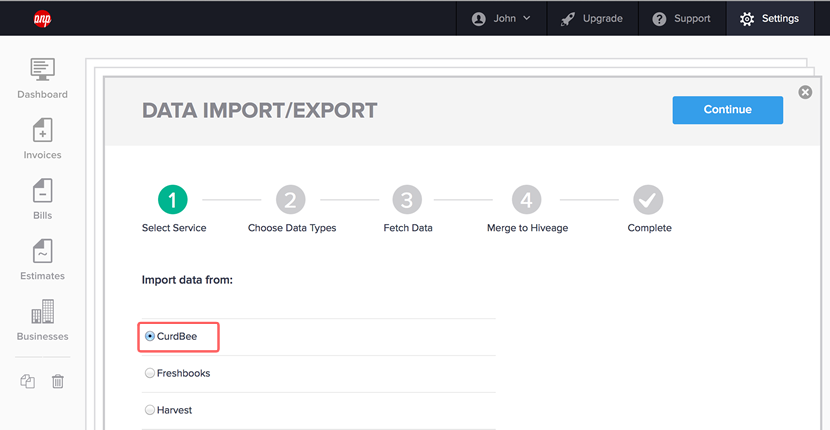The width and height of the screenshot is (830, 430).
Task: Open the Upgrade page
Action: pyautogui.click(x=592, y=19)
